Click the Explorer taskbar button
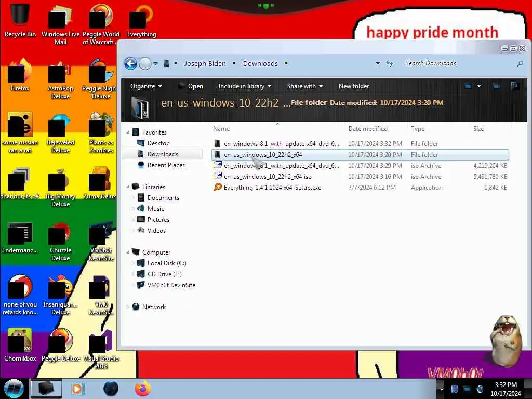Viewport: 532px width, 399px height. click(x=46, y=389)
